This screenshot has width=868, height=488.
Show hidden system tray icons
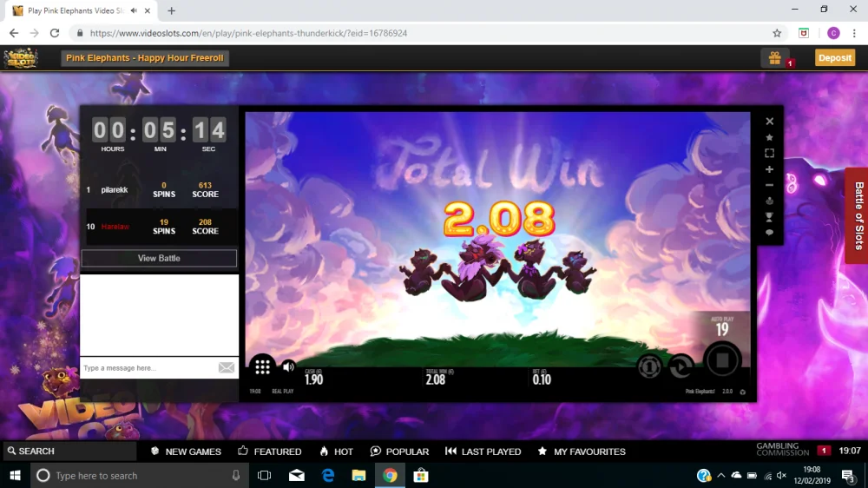(x=720, y=475)
